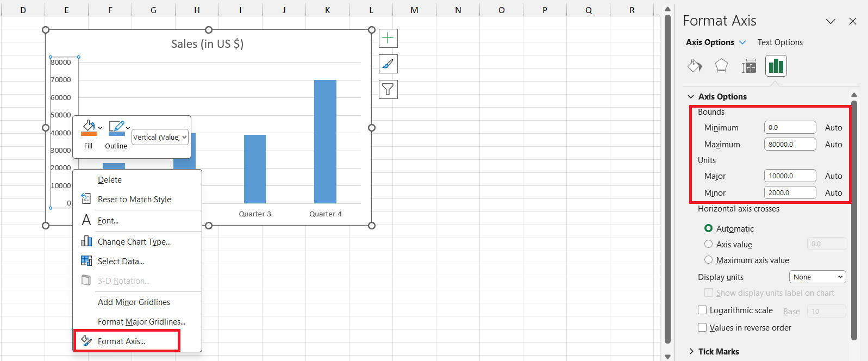868x361 pixels.
Task: Click the Minimum bound input field
Action: (790, 127)
